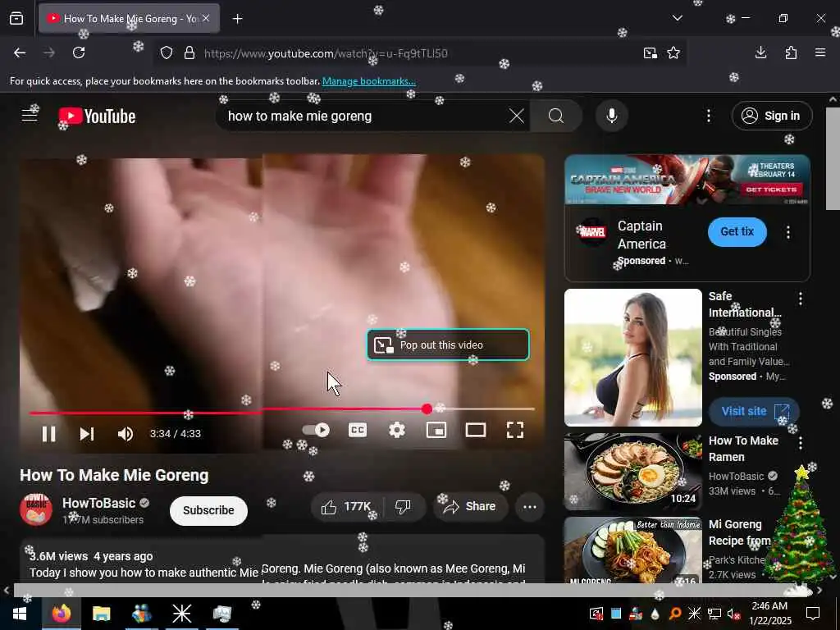Focus the YouTube search input field
Image resolution: width=840 pixels, height=630 pixels.
pos(364,116)
